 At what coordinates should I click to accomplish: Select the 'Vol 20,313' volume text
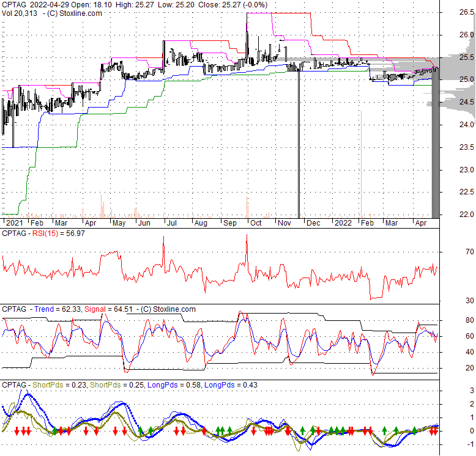pyautogui.click(x=20, y=13)
